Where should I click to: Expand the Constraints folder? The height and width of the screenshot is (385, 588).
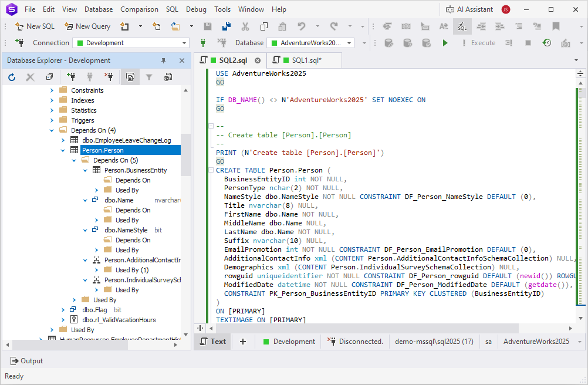pyautogui.click(x=52, y=90)
